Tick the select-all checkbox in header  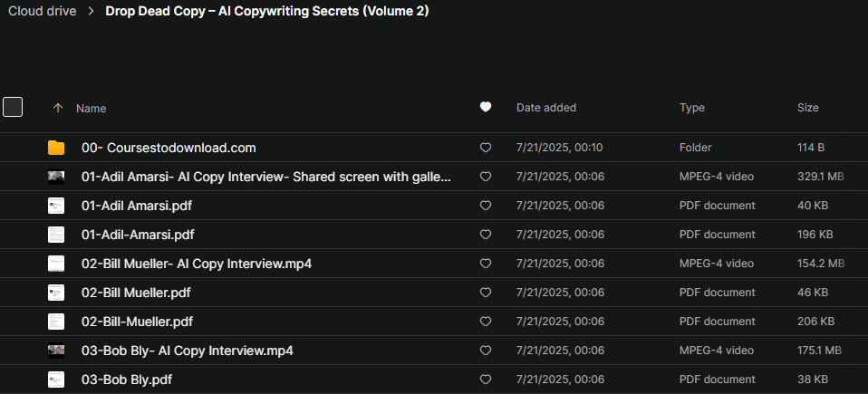point(13,107)
